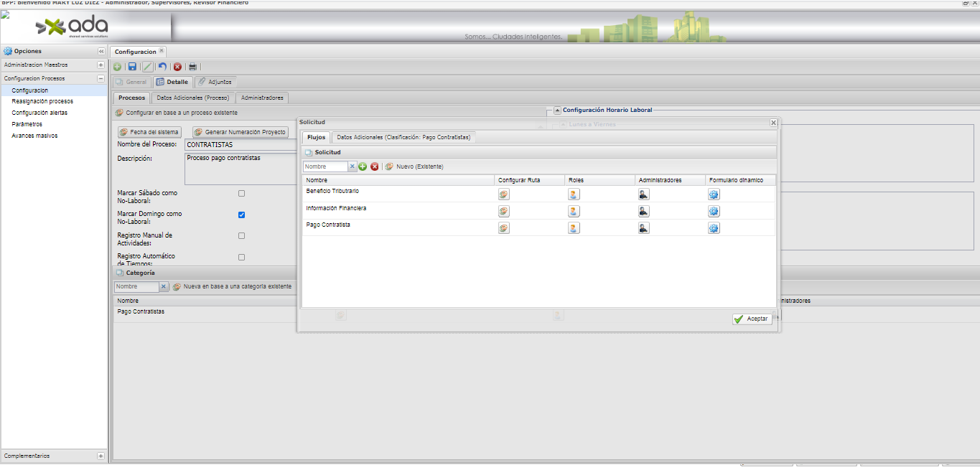This screenshot has height=470, width=980.
Task: Select the Flujos tab
Action: (x=316, y=137)
